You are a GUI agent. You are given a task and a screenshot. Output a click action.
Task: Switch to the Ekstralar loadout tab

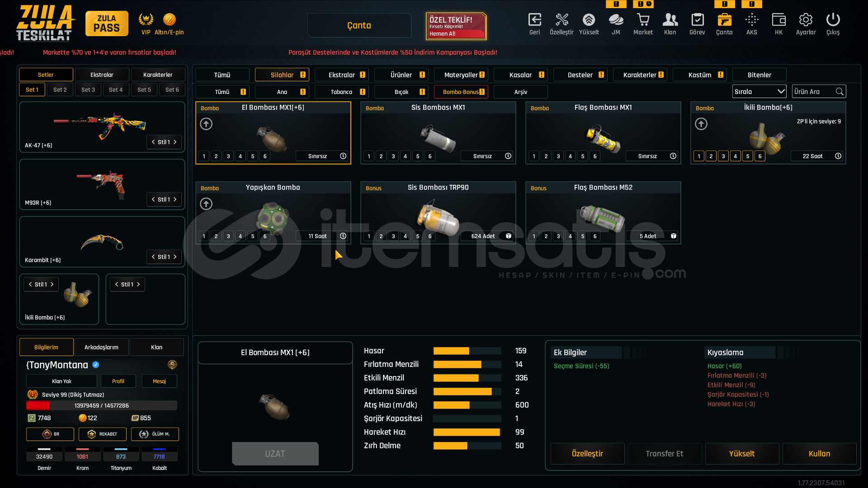point(102,75)
